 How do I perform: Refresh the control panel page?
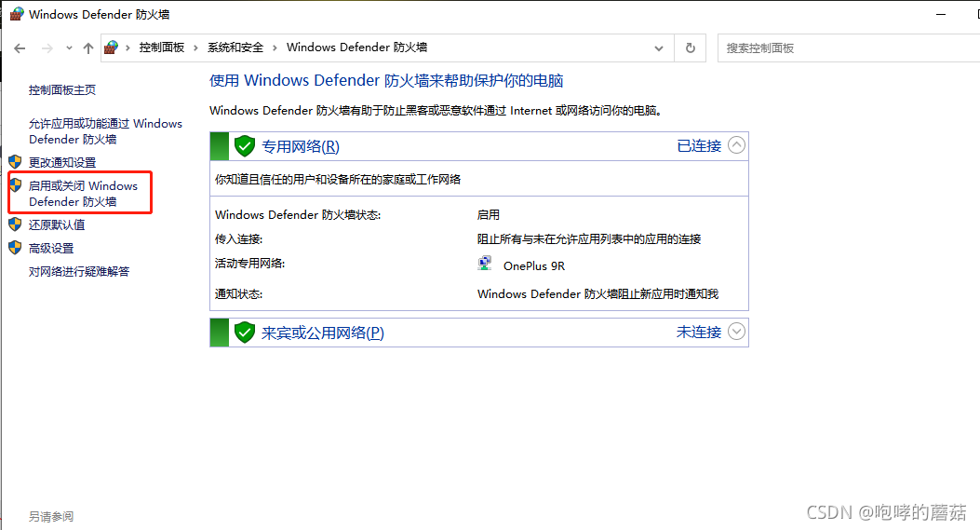point(690,48)
